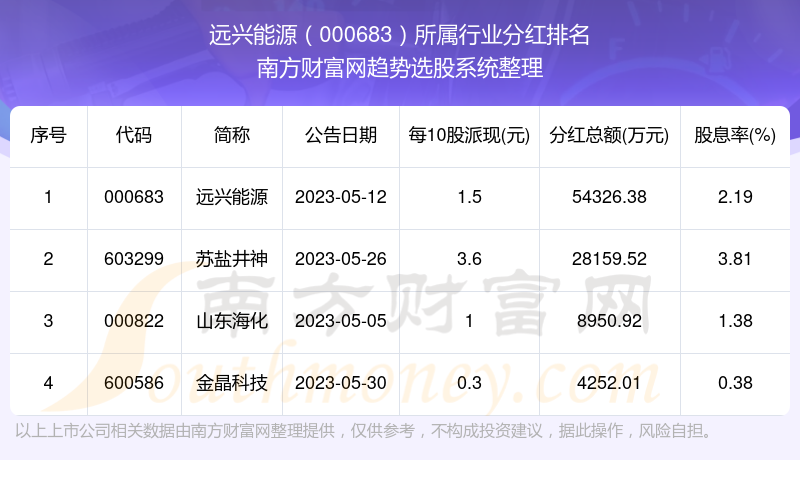The image size is (800, 482).
Task: Select the 每10股派现(元) column header
Action: [x=469, y=135]
